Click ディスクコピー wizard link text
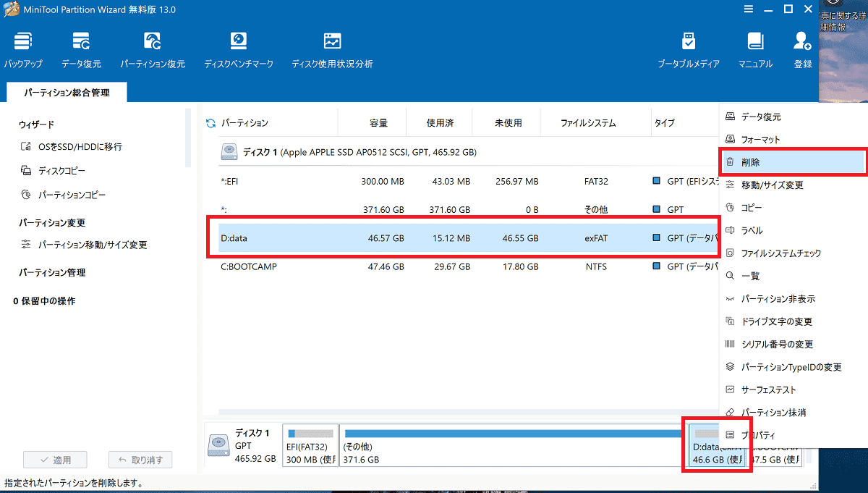The width and height of the screenshot is (868, 493). click(62, 171)
